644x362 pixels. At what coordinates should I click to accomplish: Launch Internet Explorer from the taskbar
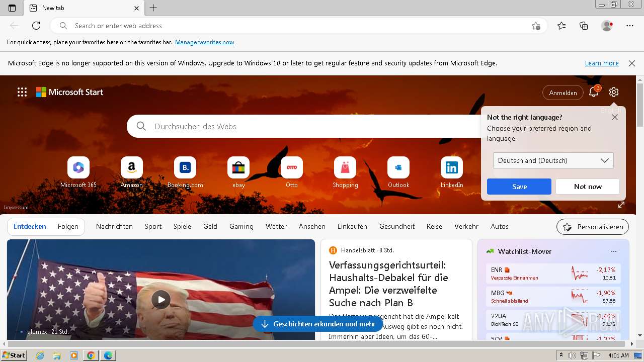click(40, 355)
